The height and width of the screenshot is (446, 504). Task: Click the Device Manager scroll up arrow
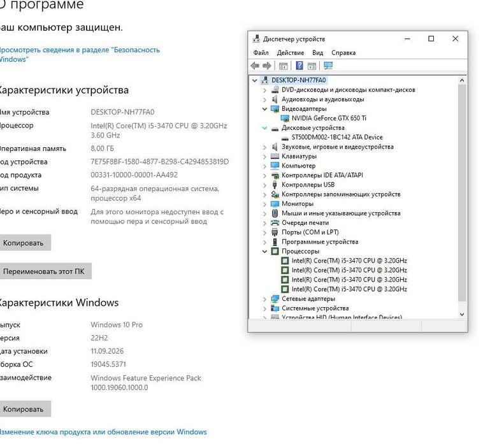click(x=462, y=80)
